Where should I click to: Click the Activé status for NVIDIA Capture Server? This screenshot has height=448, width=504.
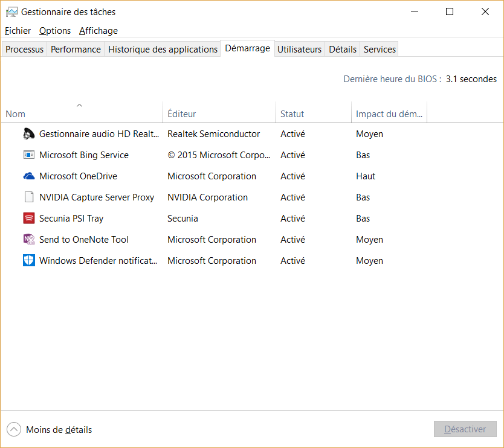pyautogui.click(x=292, y=197)
